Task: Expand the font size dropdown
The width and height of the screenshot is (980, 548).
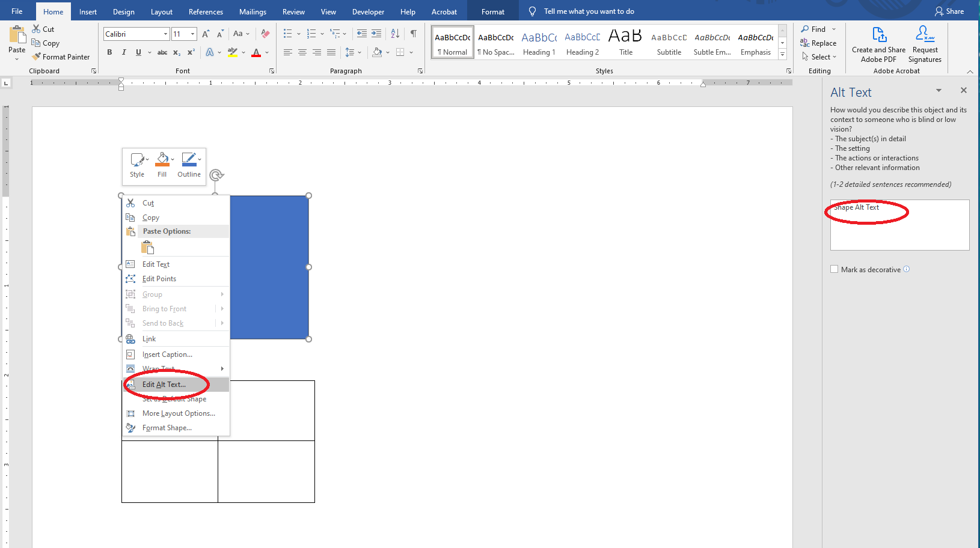Action: coord(192,34)
